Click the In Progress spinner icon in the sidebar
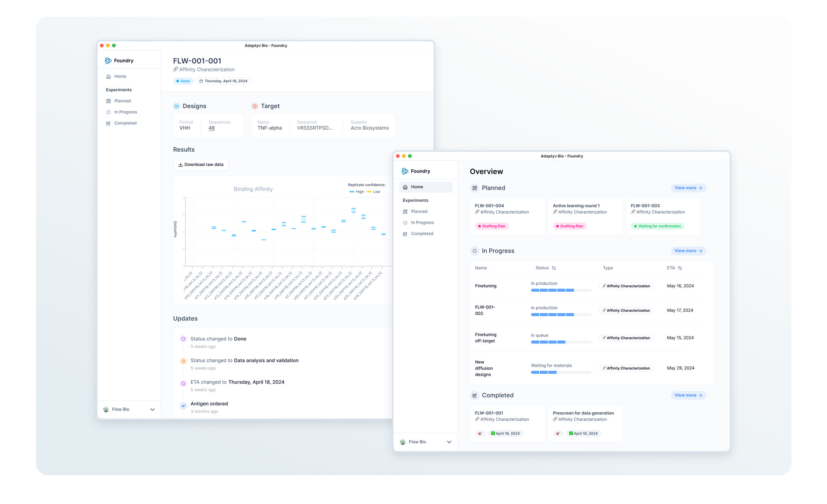 109,112
